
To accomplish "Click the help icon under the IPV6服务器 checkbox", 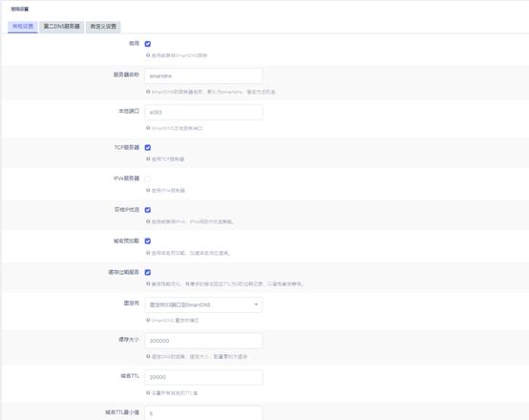I will click(x=148, y=190).
